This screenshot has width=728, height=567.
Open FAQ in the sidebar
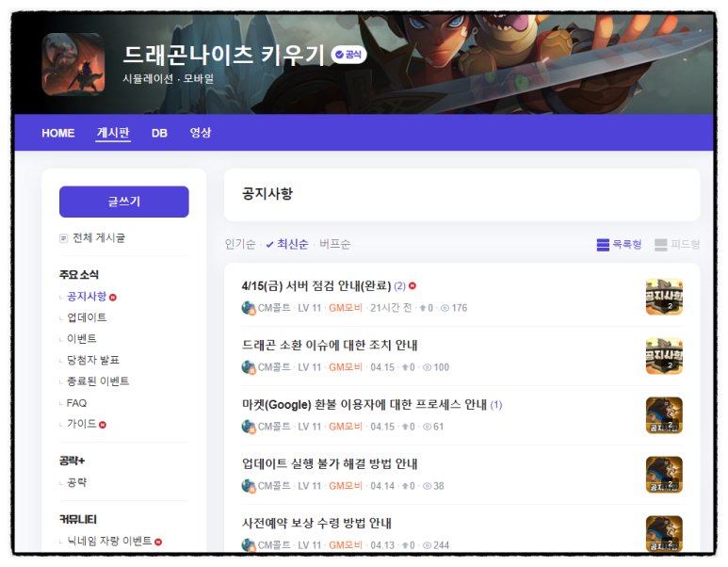(76, 403)
